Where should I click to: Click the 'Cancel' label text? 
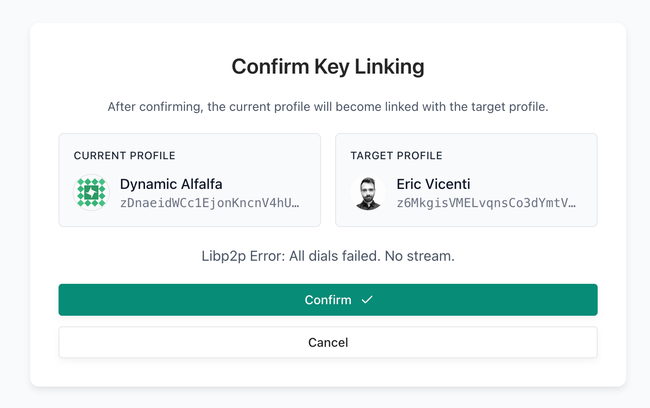pos(328,342)
